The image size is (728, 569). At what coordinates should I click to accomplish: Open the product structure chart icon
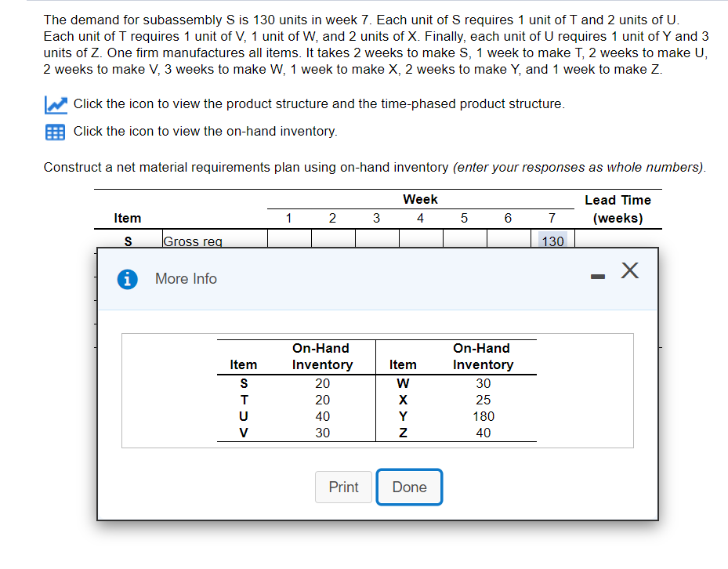56,104
